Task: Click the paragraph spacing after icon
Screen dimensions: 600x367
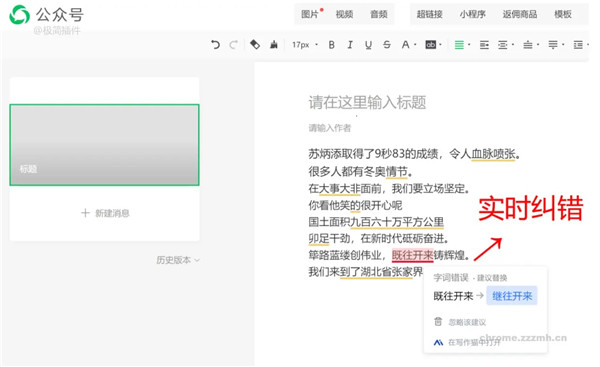Action: pyautogui.click(x=553, y=45)
